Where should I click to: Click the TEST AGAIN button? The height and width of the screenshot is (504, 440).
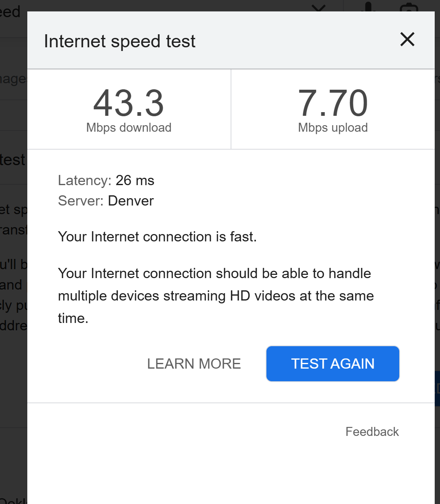pos(332,364)
